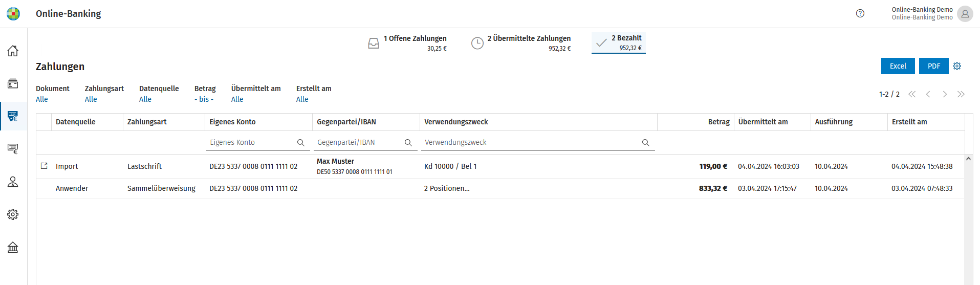Viewport: 980px width, 285px height.
Task: Switch to 1 Offene Zahlungen tab
Action: pos(407,43)
